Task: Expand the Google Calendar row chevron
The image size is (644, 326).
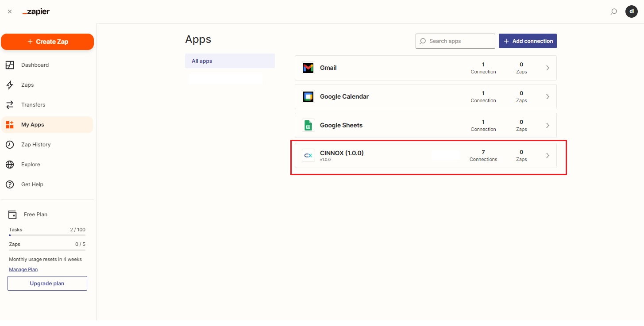Action: tap(548, 96)
